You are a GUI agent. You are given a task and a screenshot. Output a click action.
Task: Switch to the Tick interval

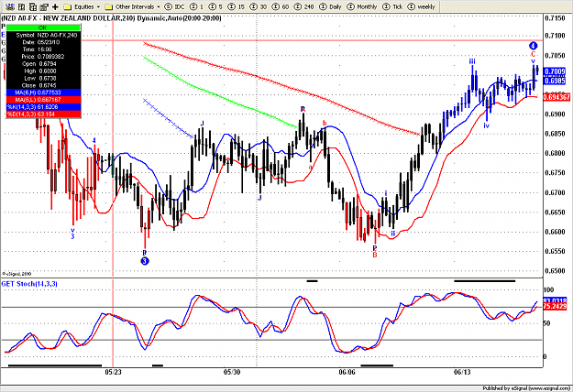click(392, 6)
